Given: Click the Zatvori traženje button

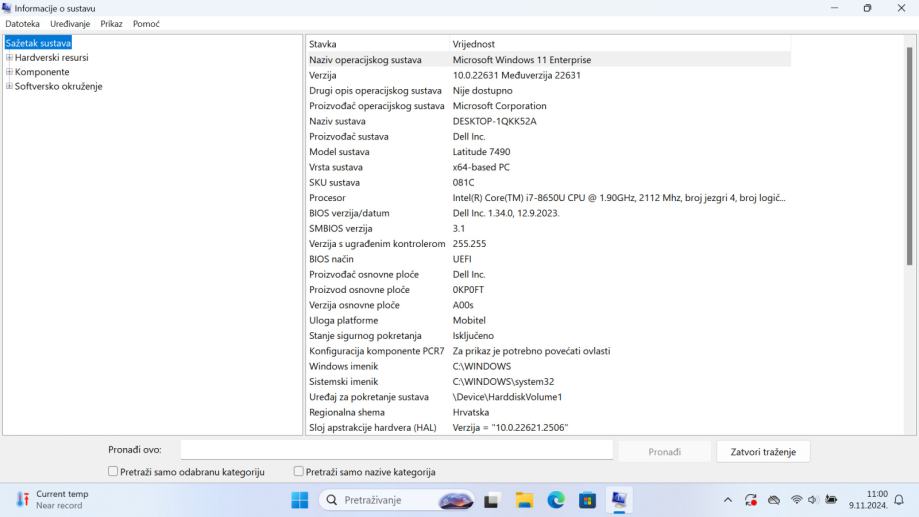Looking at the screenshot, I should [763, 452].
